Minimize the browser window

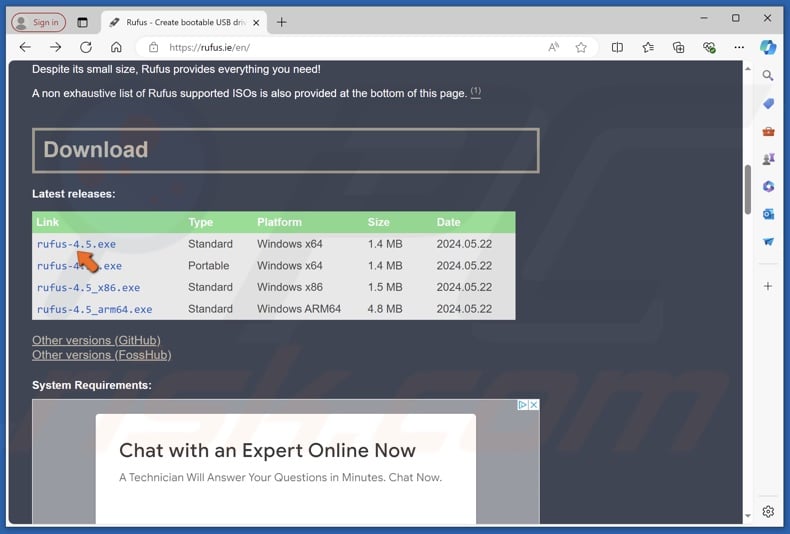704,18
